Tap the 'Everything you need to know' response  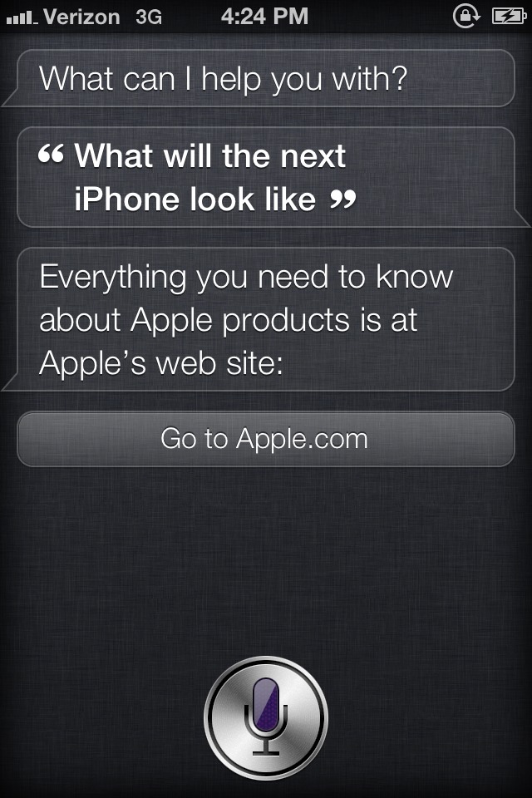click(246, 278)
